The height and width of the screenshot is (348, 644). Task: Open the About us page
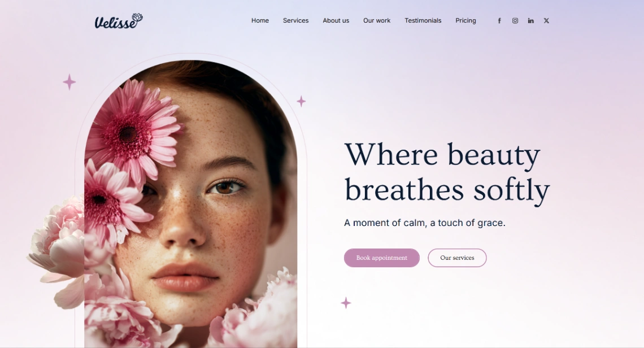pyautogui.click(x=336, y=20)
